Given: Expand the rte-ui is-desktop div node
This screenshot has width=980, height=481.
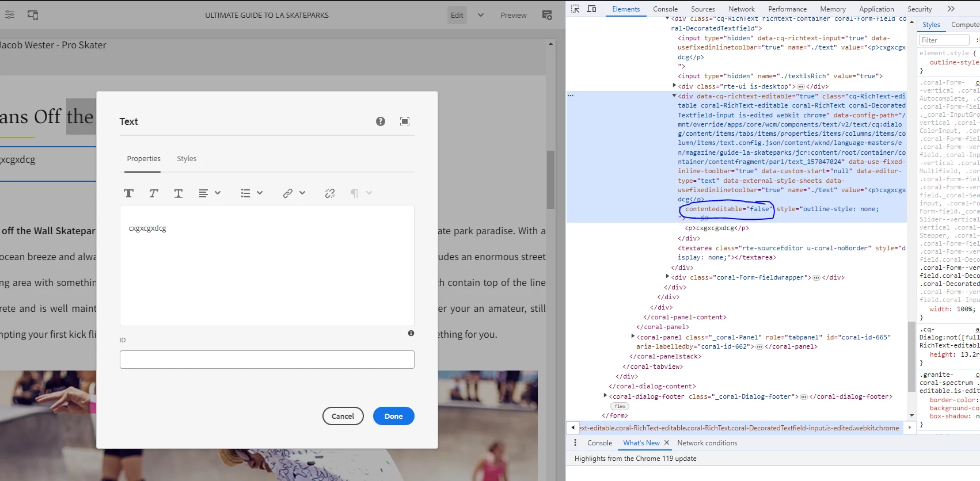Looking at the screenshot, I should click(674, 86).
